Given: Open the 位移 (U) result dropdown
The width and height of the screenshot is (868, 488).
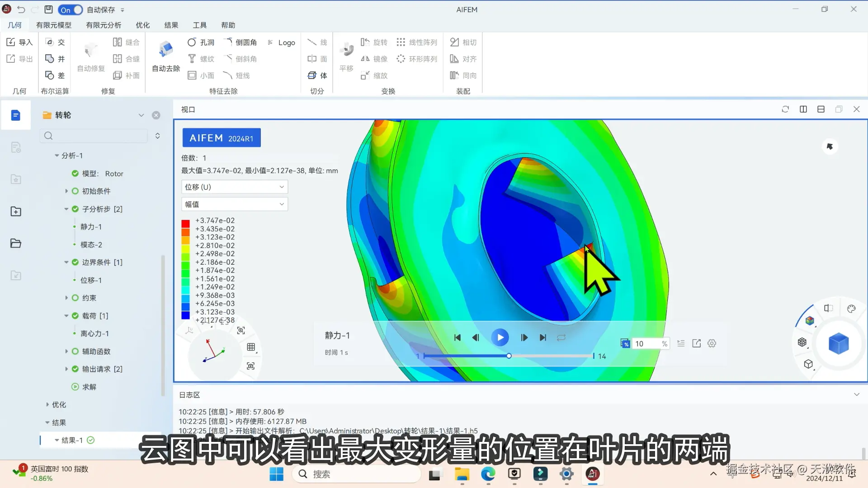Looking at the screenshot, I should click(x=234, y=187).
